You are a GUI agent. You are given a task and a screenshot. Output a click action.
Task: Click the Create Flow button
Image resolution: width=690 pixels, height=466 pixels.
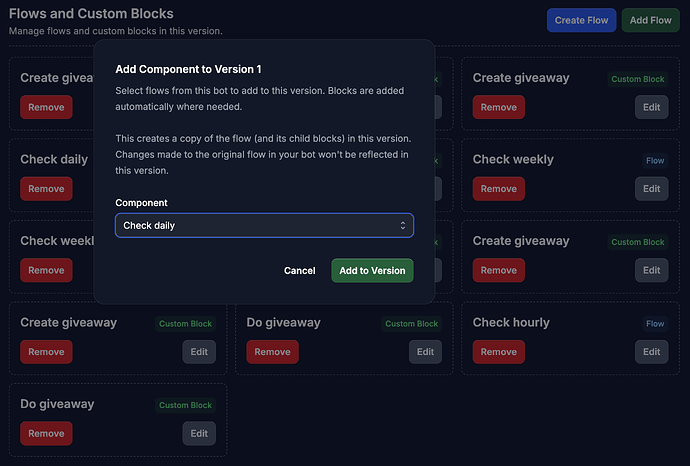pos(581,20)
